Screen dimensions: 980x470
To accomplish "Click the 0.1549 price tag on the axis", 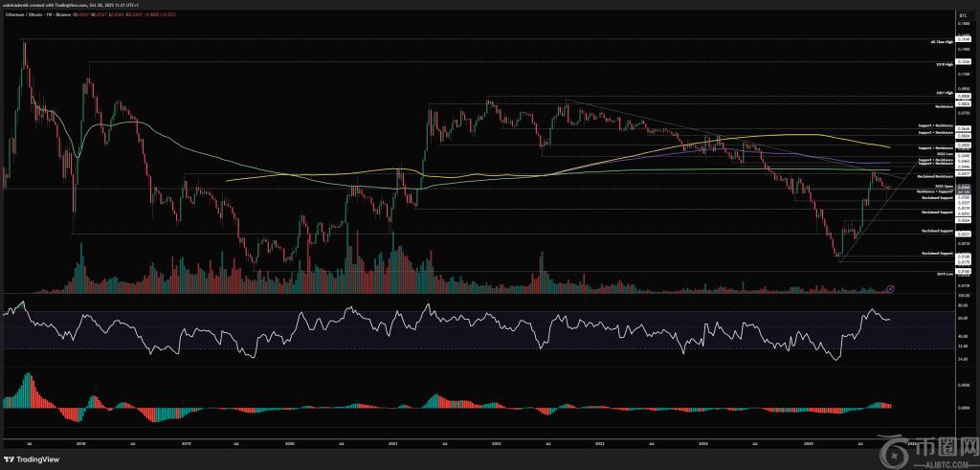I will pyautogui.click(x=964, y=39).
